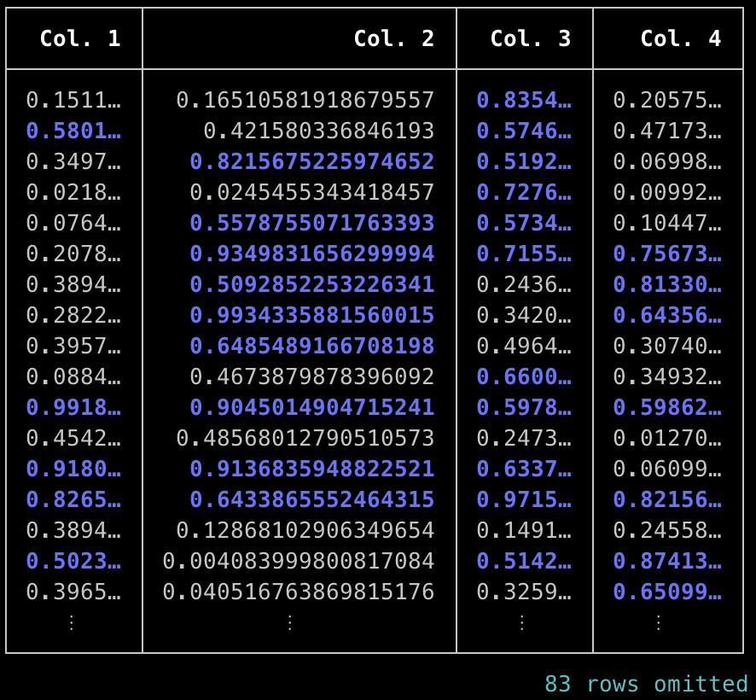The height and width of the screenshot is (700, 756).
Task: Click the value 0.509285225322634​1
Action: tap(312, 284)
